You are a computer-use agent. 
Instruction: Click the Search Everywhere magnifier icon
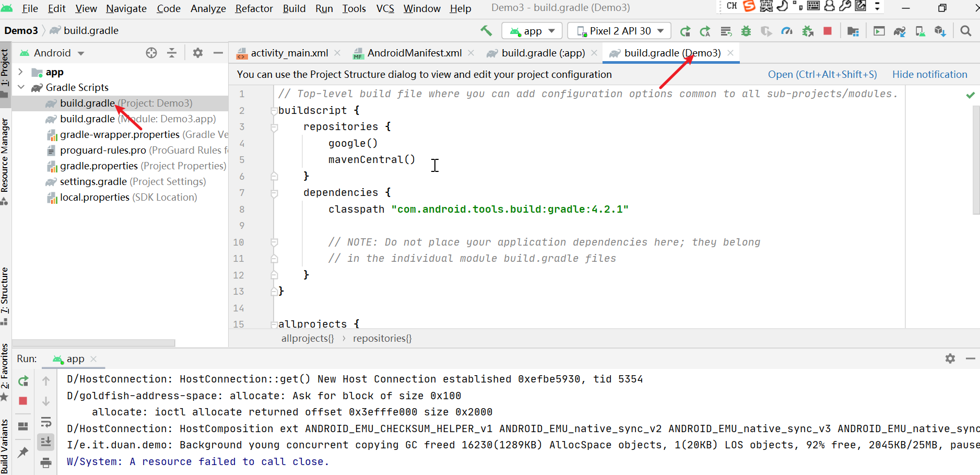(966, 31)
